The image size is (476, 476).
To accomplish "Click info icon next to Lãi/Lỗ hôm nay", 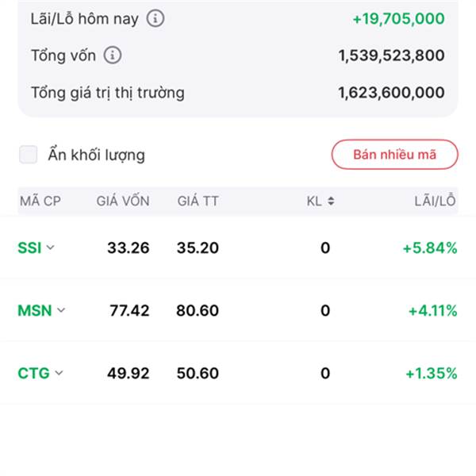I will pos(155,18).
